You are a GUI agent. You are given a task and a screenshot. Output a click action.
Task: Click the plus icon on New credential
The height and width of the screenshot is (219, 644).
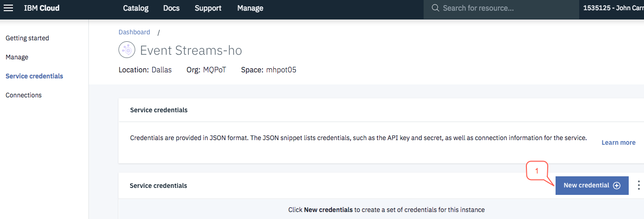coord(617,185)
